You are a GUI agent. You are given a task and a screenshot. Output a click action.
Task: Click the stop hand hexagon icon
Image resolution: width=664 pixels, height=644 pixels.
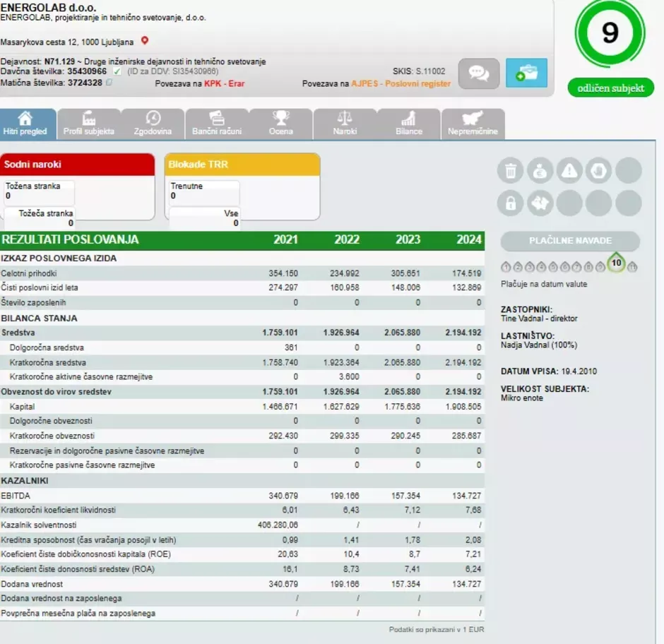coord(599,171)
